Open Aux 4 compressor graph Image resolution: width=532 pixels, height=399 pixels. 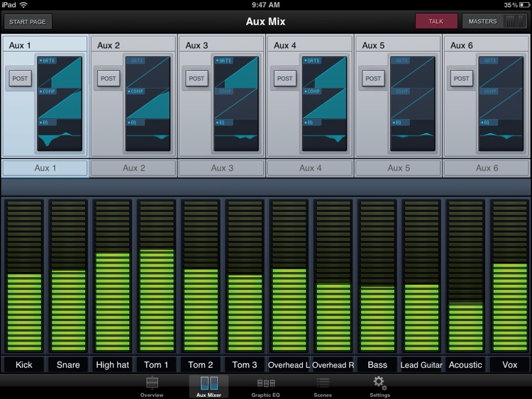click(324, 103)
